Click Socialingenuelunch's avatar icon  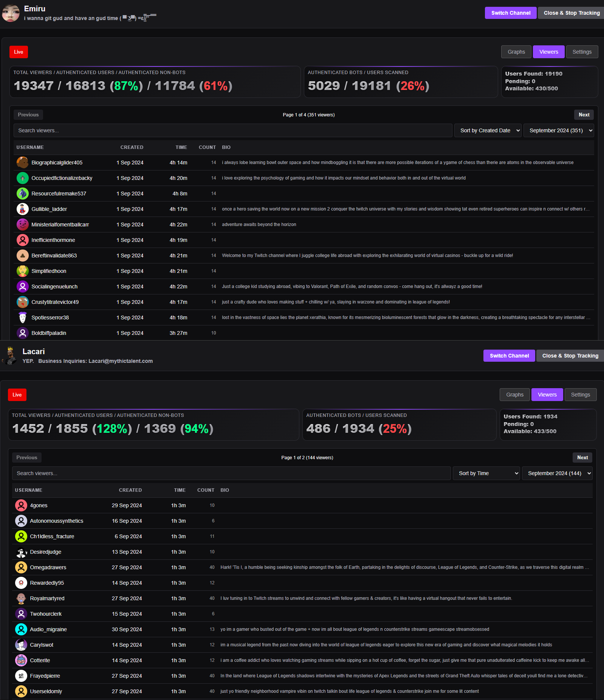[23, 287]
